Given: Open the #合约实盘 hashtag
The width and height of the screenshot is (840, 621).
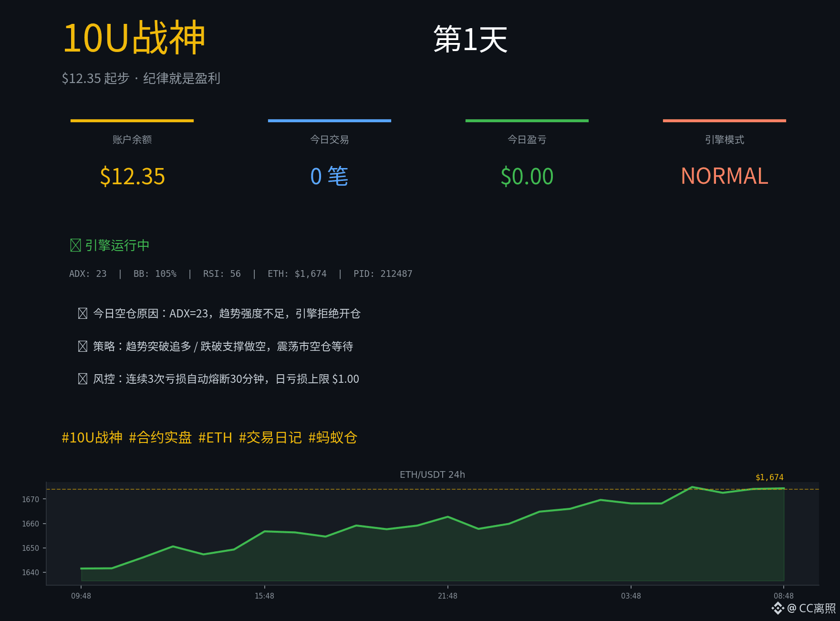Looking at the screenshot, I should [160, 438].
